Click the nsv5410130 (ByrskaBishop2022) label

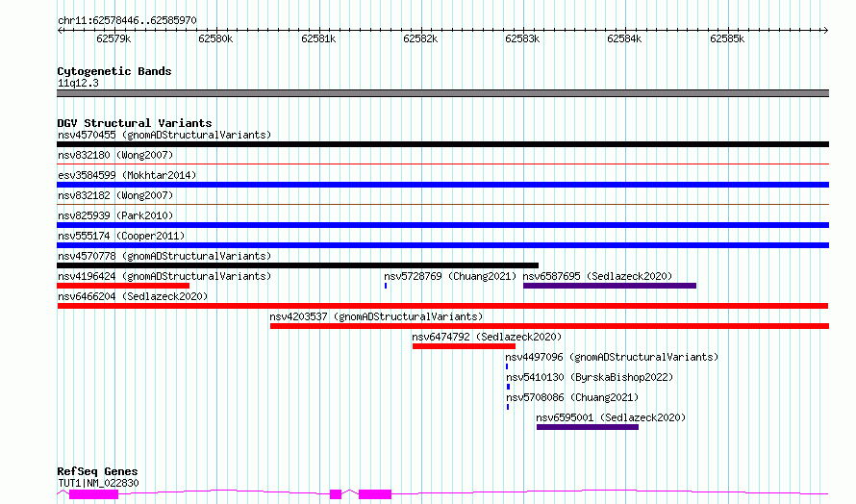[x=590, y=377]
